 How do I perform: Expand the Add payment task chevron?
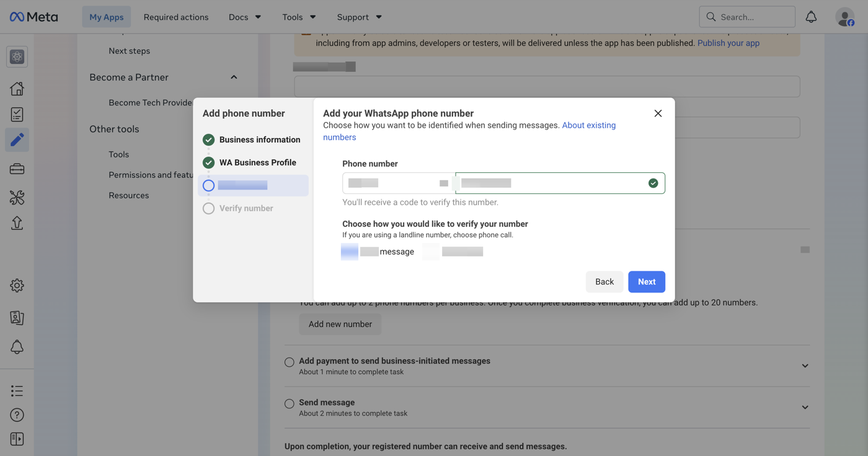[805, 366]
